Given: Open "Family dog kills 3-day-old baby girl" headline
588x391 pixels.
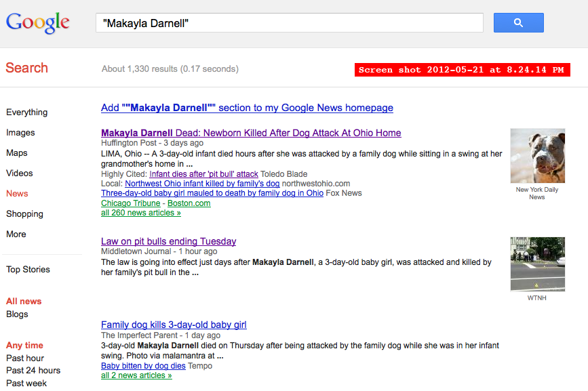Looking at the screenshot, I should coord(174,325).
